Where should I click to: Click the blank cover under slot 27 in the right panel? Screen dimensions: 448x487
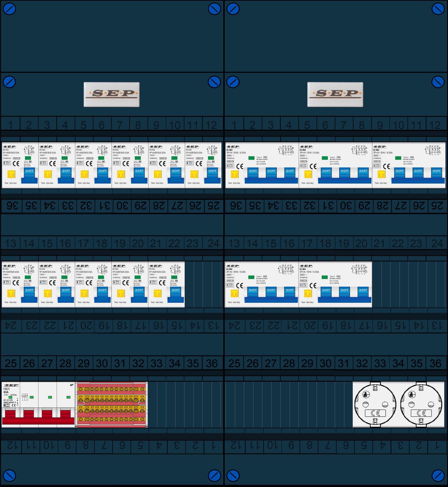pos(271,404)
